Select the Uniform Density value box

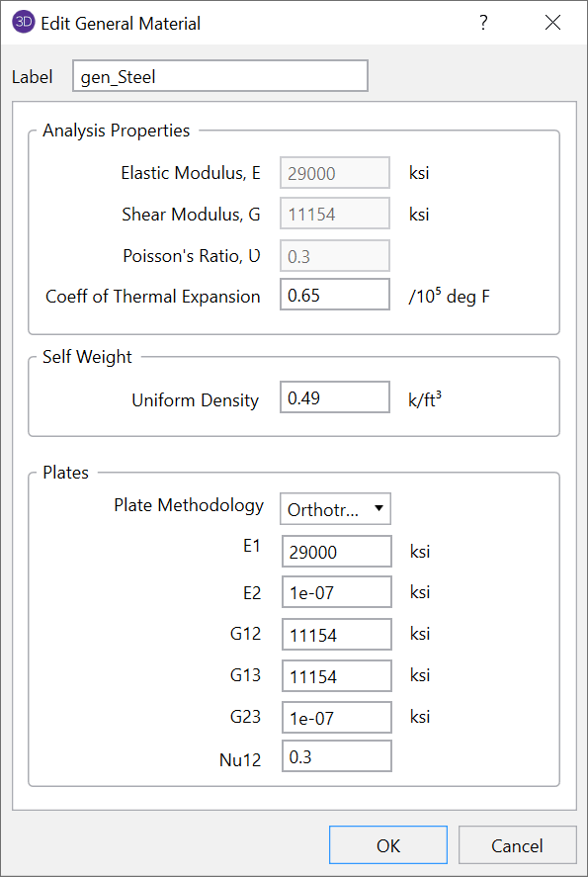(334, 396)
